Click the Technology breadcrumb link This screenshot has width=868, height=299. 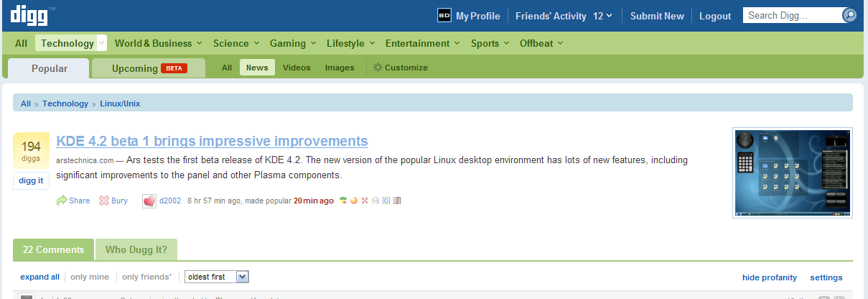tap(65, 103)
